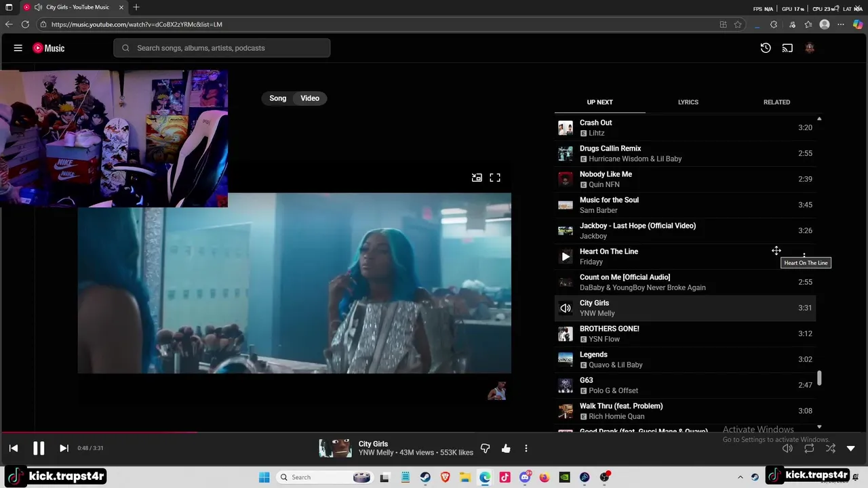Viewport: 868px width, 488px height.
Task: Switch to Song mode
Action: click(x=278, y=98)
